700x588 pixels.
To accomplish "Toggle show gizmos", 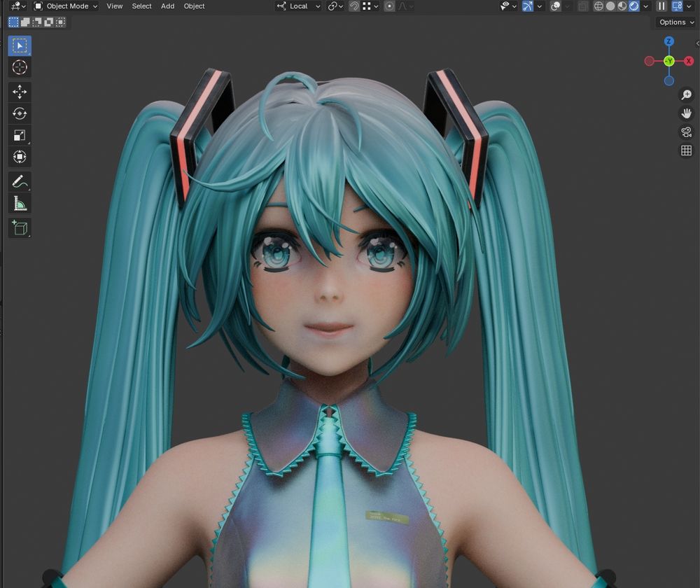I will (x=528, y=6).
